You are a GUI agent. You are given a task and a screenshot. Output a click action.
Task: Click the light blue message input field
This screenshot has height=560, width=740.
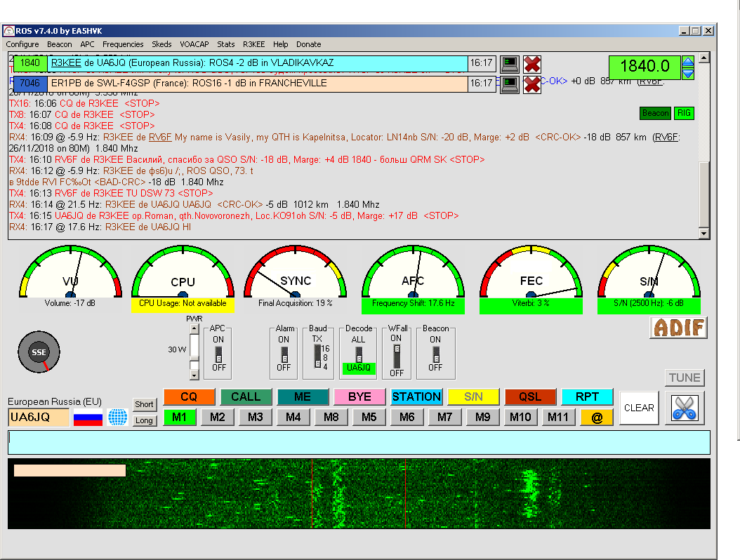358,442
